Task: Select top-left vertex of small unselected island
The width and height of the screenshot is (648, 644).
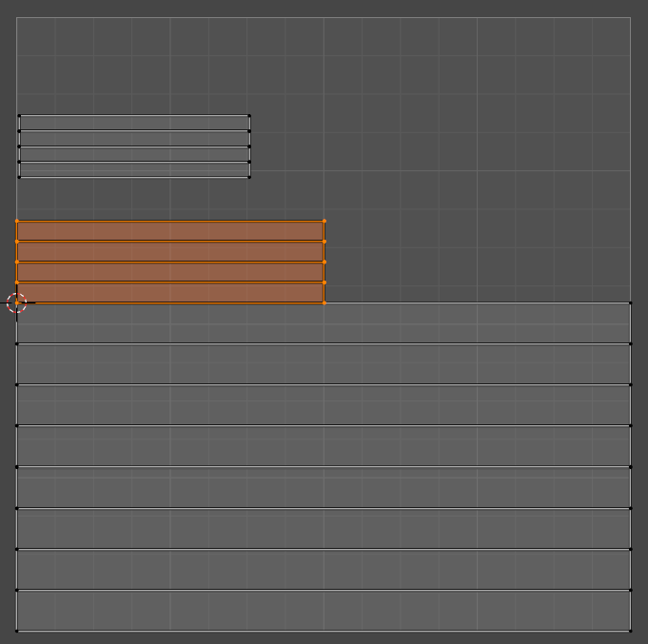Action: [19, 116]
